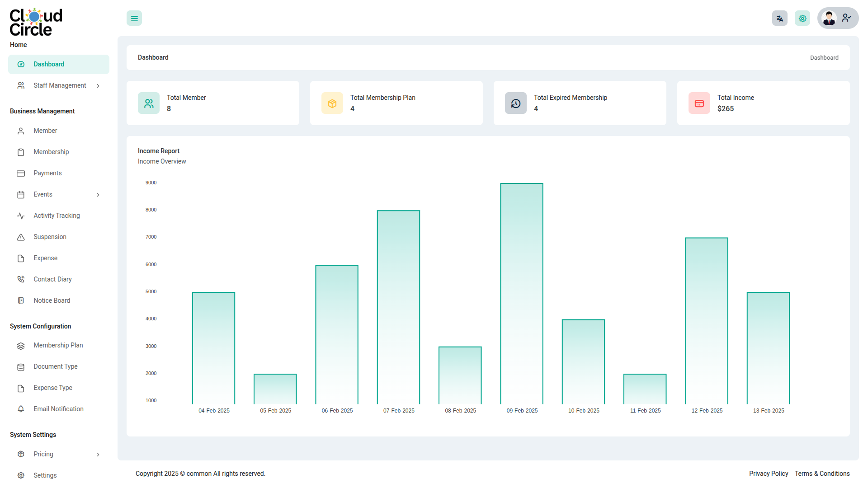
Task: Toggle the sidebar with the hamburger button
Action: [x=134, y=19]
